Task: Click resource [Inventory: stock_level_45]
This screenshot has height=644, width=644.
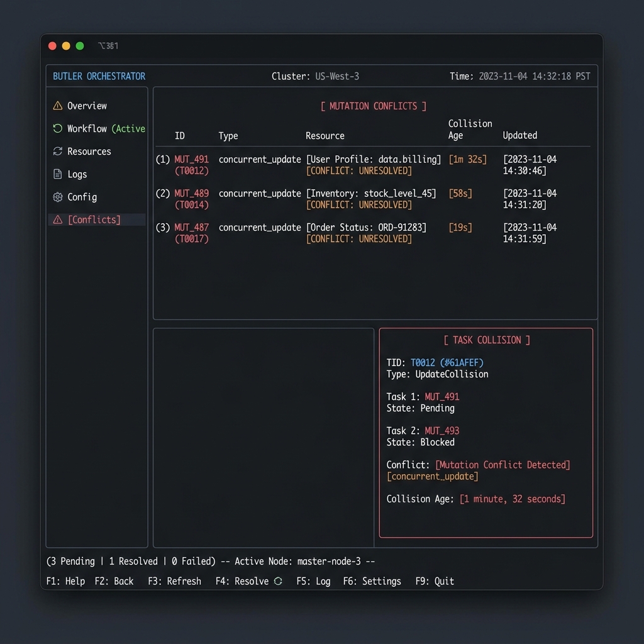Action: [371, 194]
